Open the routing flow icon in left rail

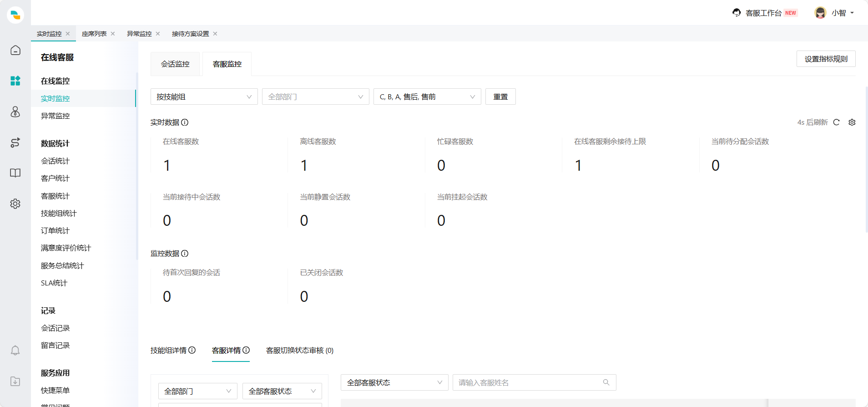pos(15,142)
